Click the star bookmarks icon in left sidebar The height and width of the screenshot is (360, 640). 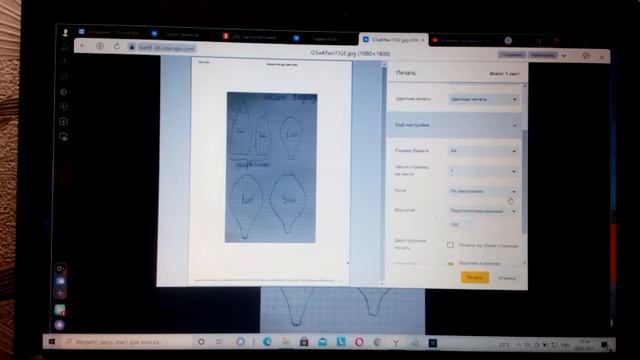point(64,77)
